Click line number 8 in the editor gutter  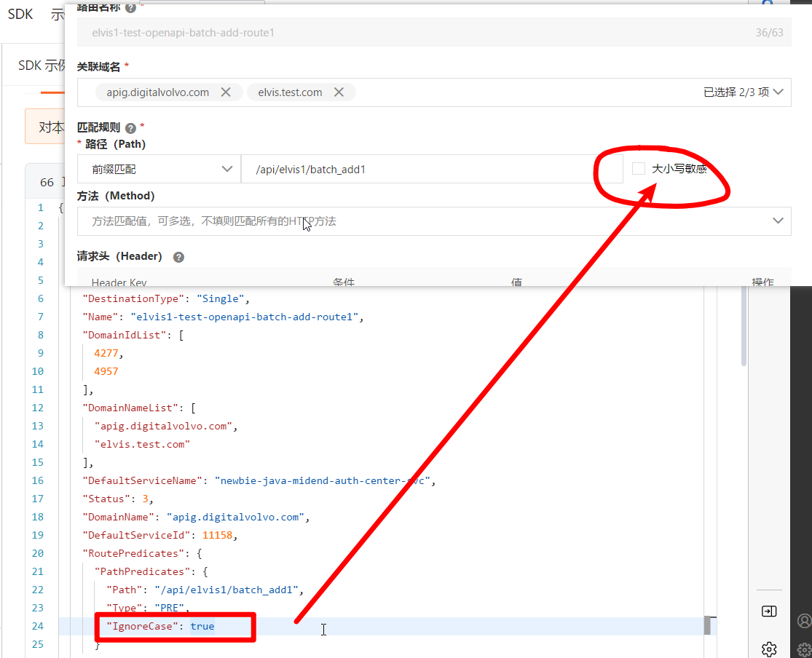[40, 335]
